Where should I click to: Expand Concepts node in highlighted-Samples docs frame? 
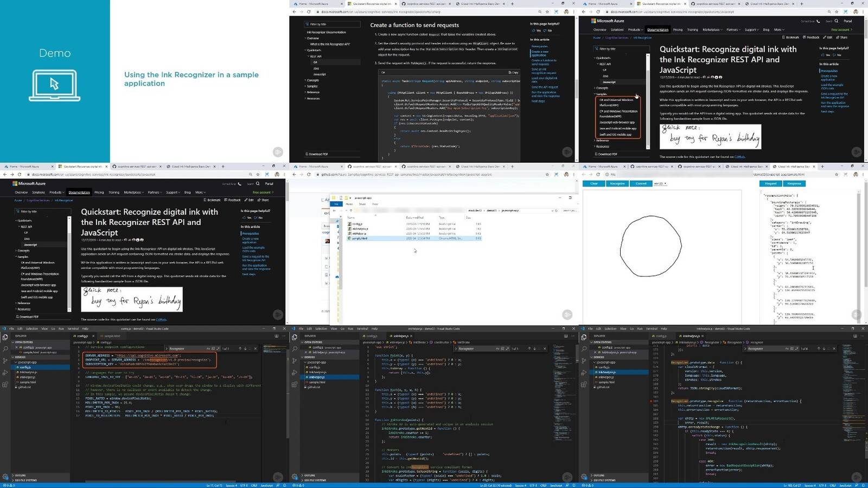pyautogui.click(x=602, y=87)
